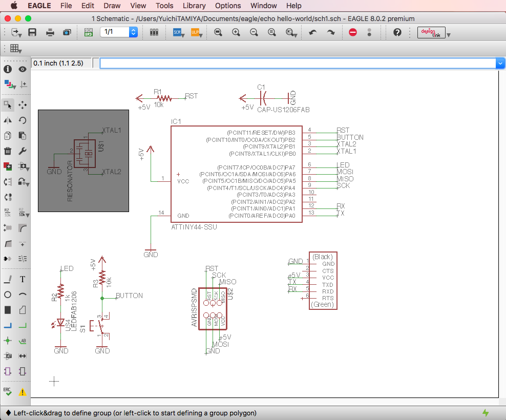The height and width of the screenshot is (420, 506).
Task: Select the Pinswap tool
Action: click(8, 182)
